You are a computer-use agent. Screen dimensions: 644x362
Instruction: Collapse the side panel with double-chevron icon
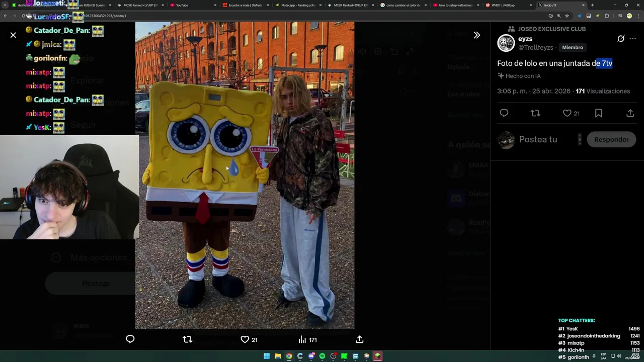[476, 35]
